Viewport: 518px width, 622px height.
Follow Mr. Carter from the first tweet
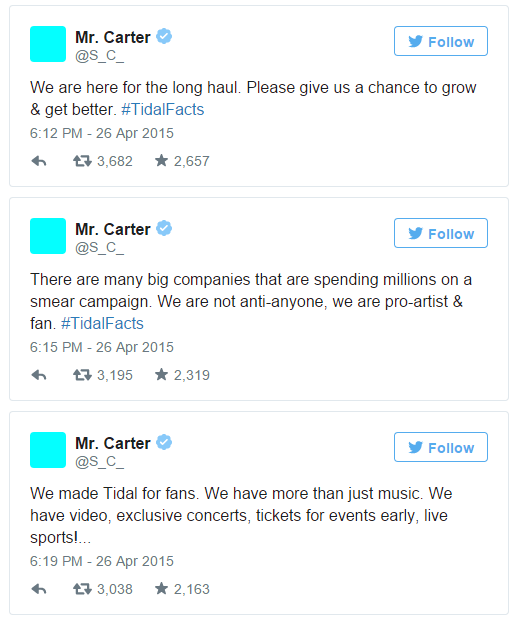point(441,41)
